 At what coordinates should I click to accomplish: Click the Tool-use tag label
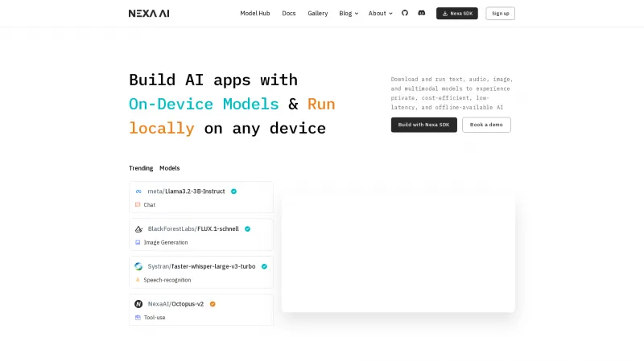click(155, 318)
